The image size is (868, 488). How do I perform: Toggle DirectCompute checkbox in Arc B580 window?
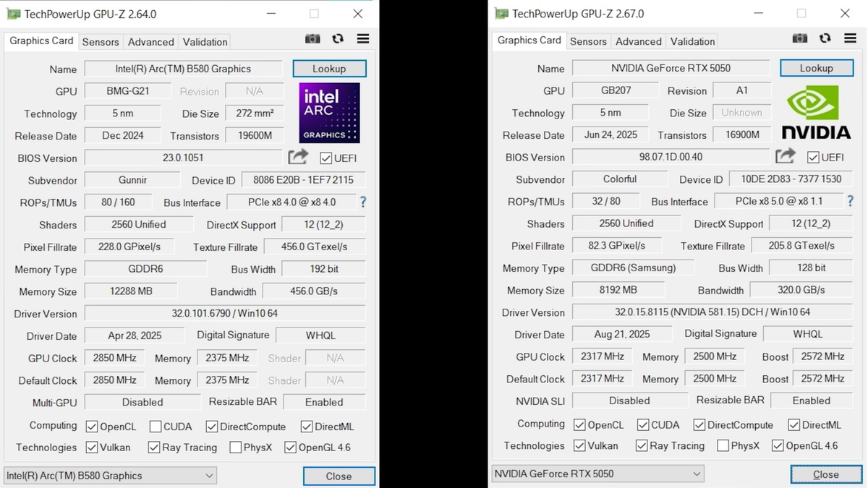pos(212,427)
